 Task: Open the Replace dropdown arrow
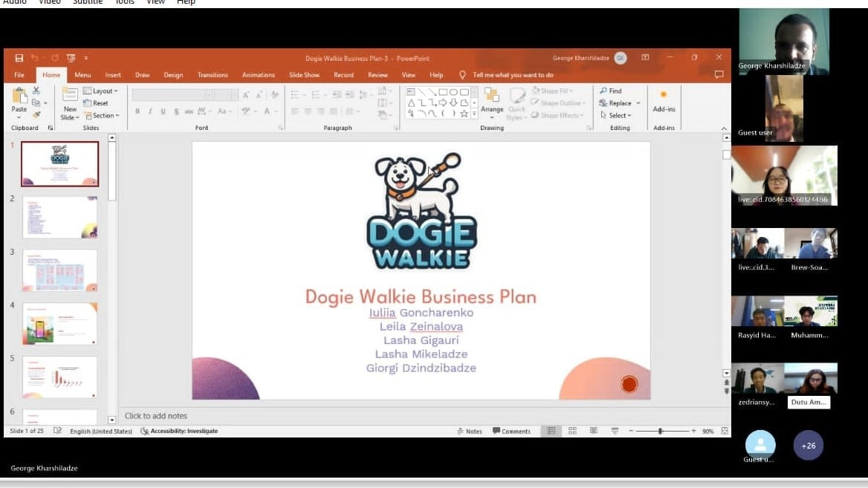pyautogui.click(x=638, y=103)
